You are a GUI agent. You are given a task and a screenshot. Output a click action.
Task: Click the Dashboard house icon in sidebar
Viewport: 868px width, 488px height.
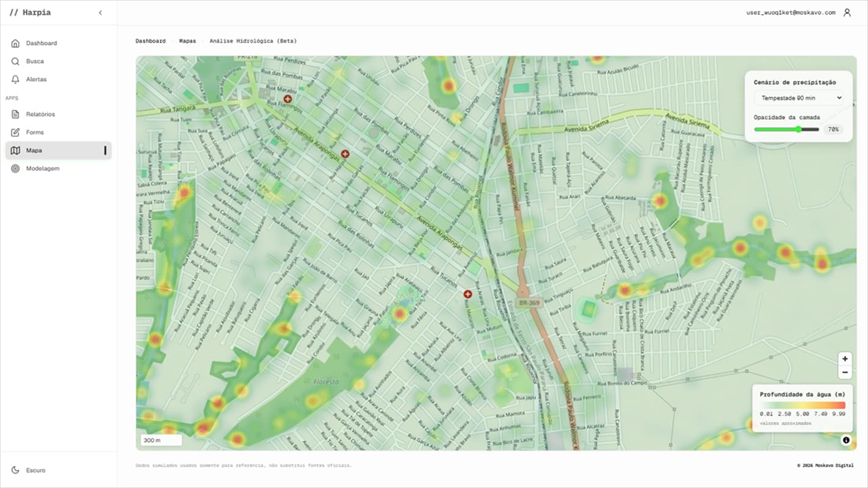click(15, 43)
